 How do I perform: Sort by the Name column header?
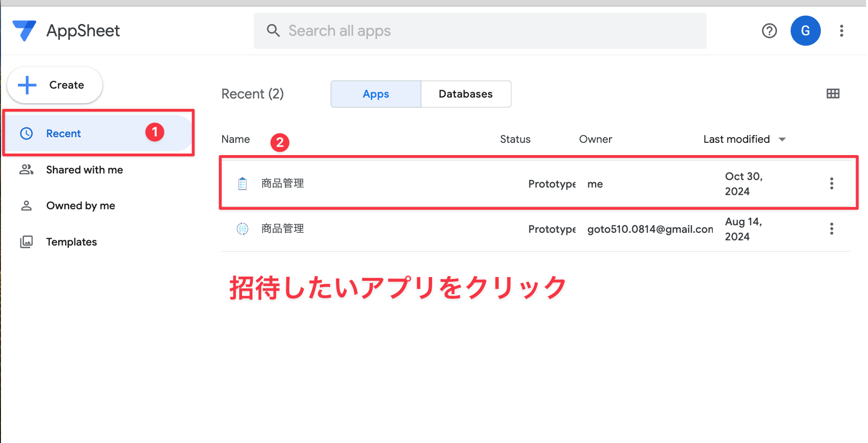tap(236, 139)
